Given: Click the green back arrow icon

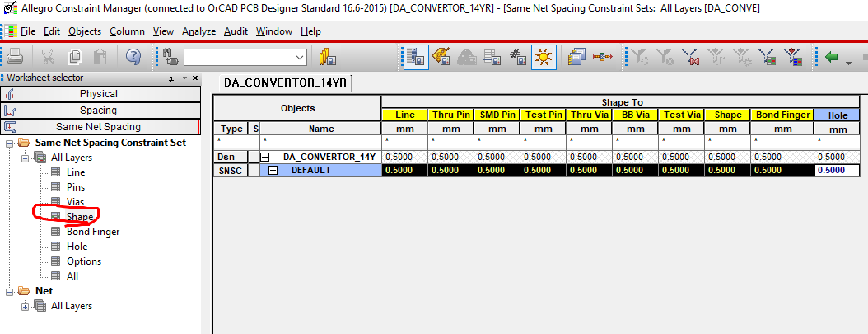Looking at the screenshot, I should tap(831, 57).
